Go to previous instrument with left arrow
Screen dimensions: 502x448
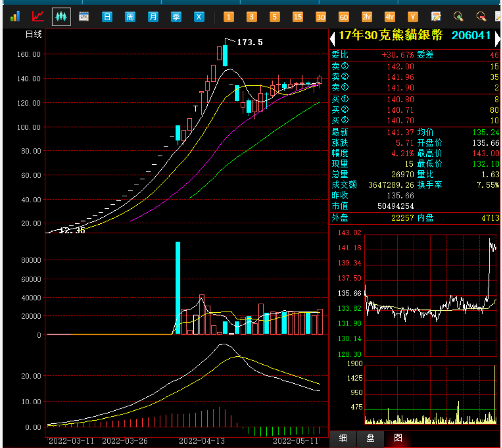coord(332,39)
